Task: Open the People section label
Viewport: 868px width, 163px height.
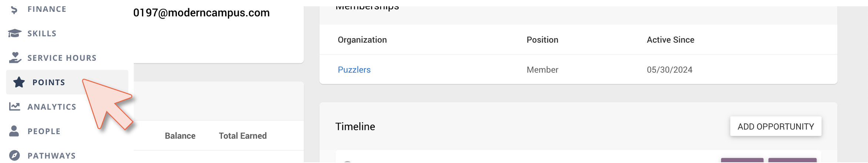Action: 44,131
